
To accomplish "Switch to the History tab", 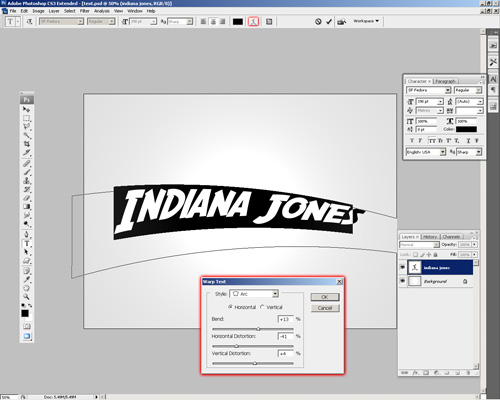I will 430,237.
